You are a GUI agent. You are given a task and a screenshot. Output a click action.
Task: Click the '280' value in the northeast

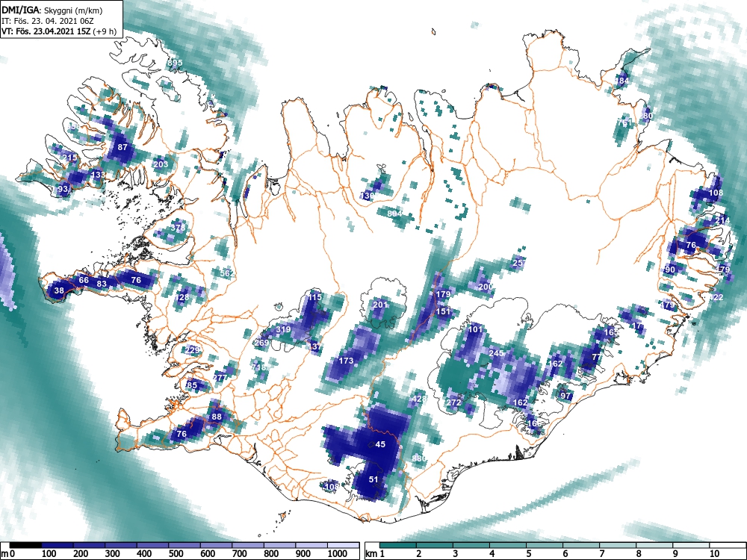tap(646, 116)
